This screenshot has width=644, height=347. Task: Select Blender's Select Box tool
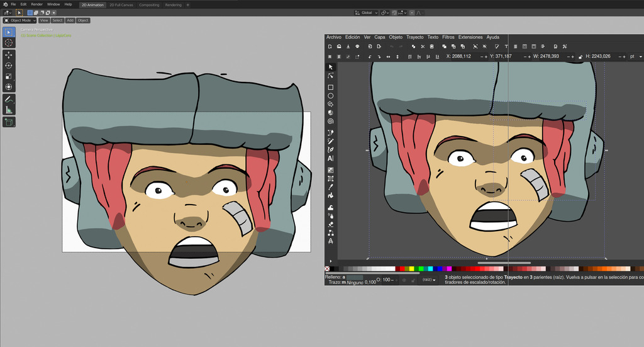pos(9,32)
